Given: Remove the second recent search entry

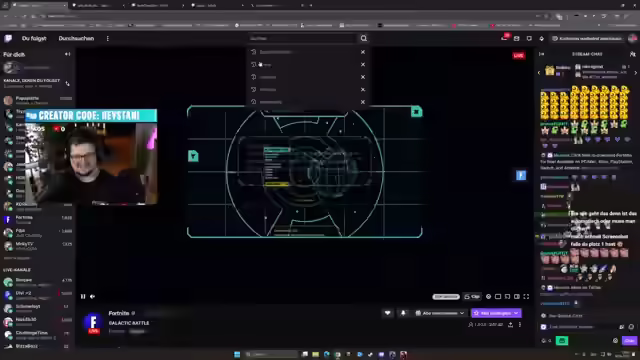Looking at the screenshot, I should click(362, 64).
